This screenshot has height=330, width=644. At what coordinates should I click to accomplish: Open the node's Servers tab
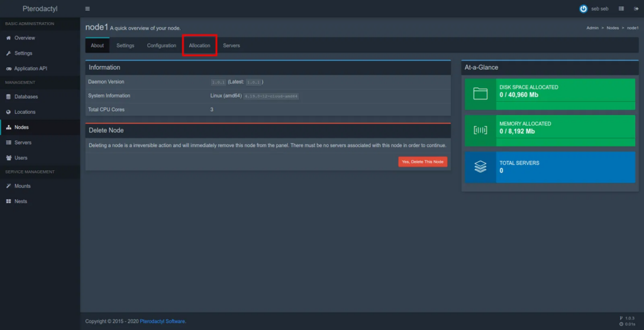[231, 46]
